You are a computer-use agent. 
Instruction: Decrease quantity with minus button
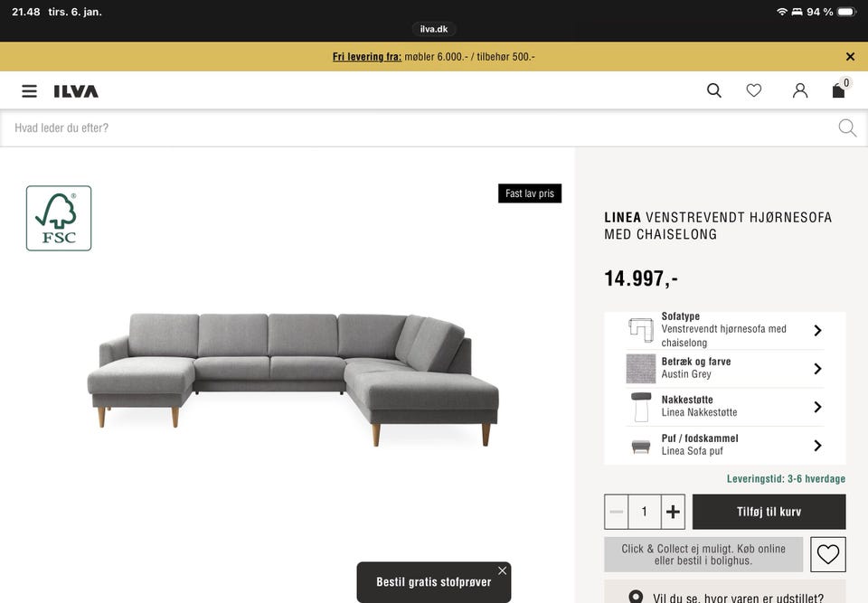[x=616, y=512]
